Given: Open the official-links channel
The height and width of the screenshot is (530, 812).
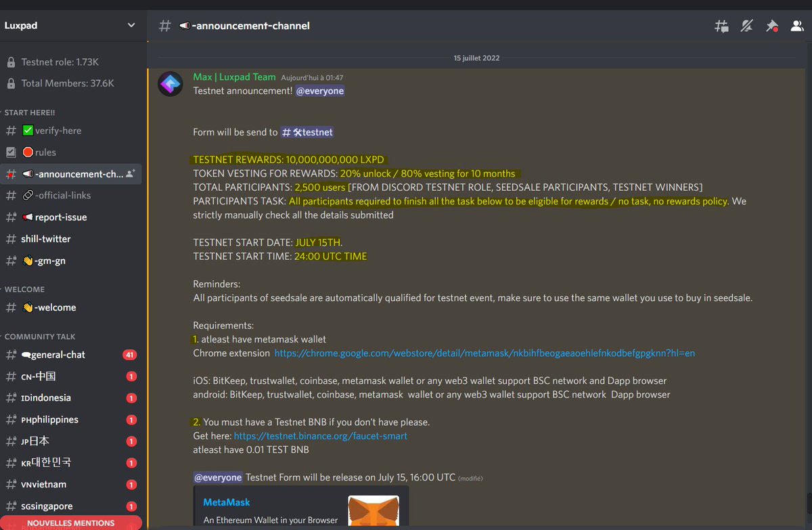Looking at the screenshot, I should [71, 196].
